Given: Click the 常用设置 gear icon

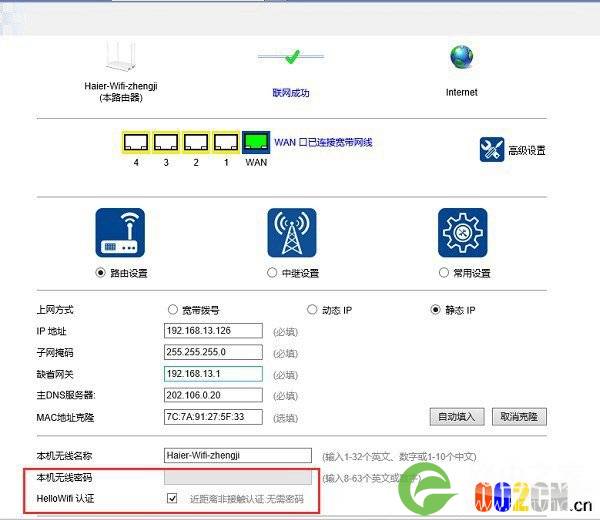Looking at the screenshot, I should (x=463, y=233).
